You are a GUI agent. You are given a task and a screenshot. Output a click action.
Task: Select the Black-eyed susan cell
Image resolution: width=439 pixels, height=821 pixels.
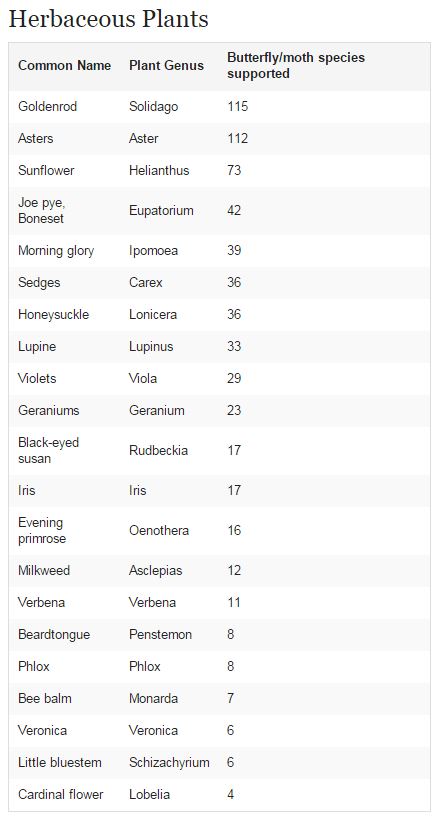click(x=48, y=450)
